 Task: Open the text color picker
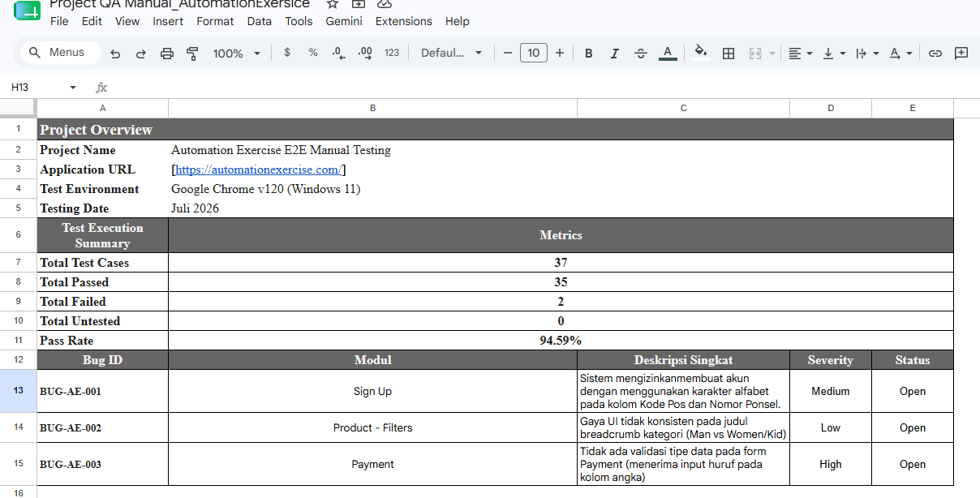[667, 54]
